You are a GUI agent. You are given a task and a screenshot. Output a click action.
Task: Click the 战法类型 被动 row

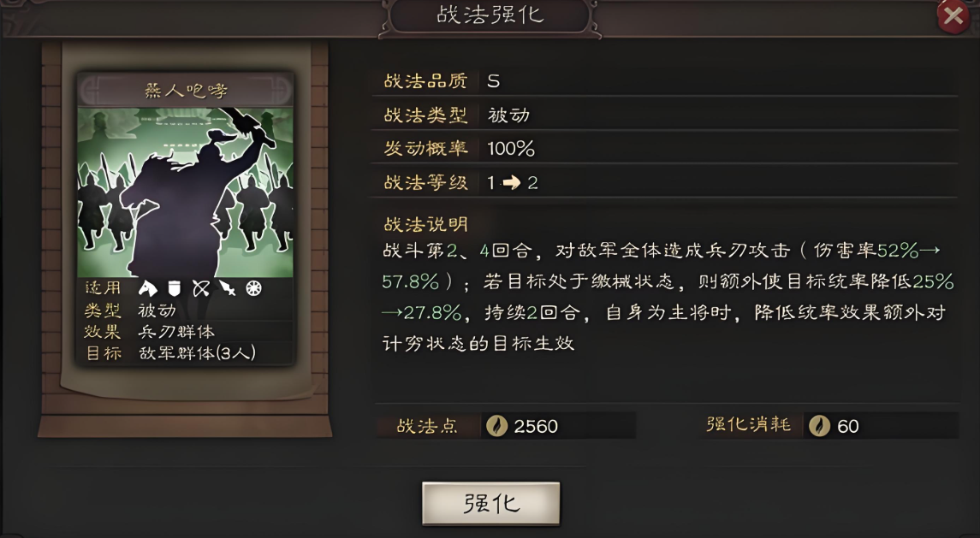click(x=665, y=115)
